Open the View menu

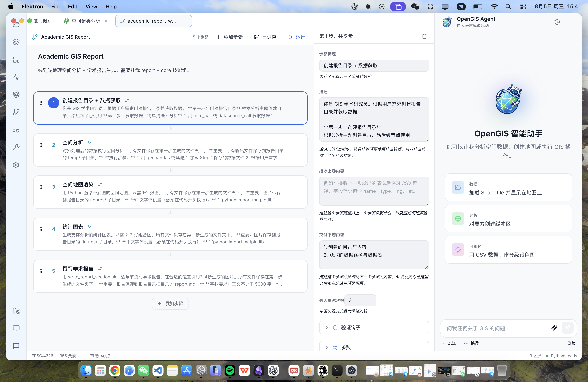coord(91,7)
